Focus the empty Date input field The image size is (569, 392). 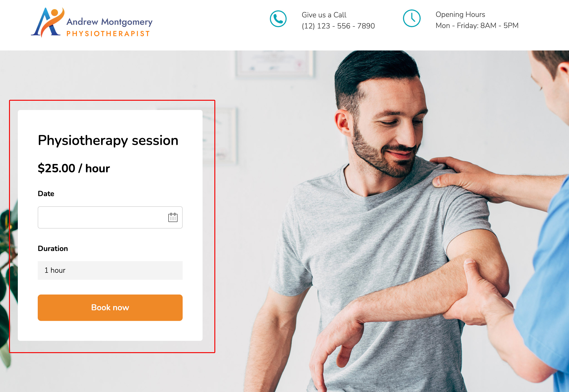click(110, 217)
